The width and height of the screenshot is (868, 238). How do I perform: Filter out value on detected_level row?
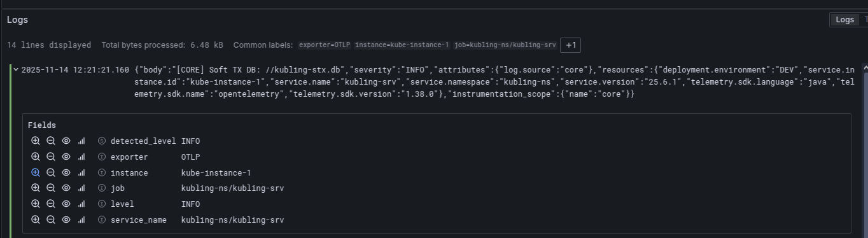click(x=51, y=141)
